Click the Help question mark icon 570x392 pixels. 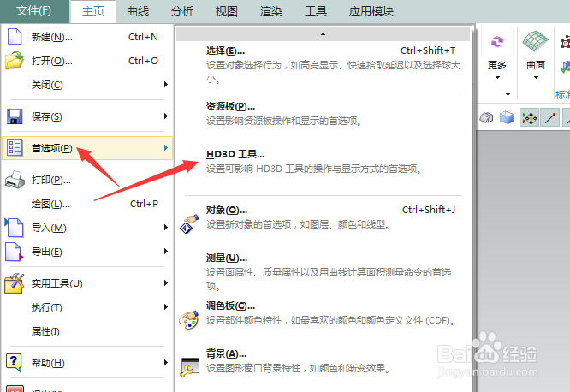coord(14,363)
